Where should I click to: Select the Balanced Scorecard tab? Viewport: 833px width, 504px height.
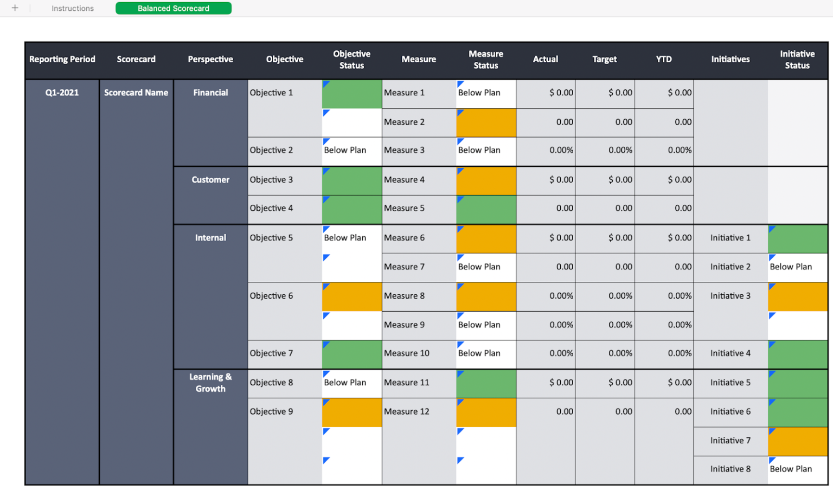tap(174, 8)
